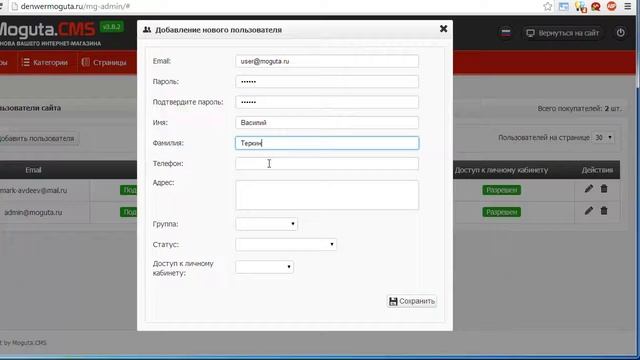Click the Сохранить save button
The width and height of the screenshot is (640, 360).
[x=411, y=301]
